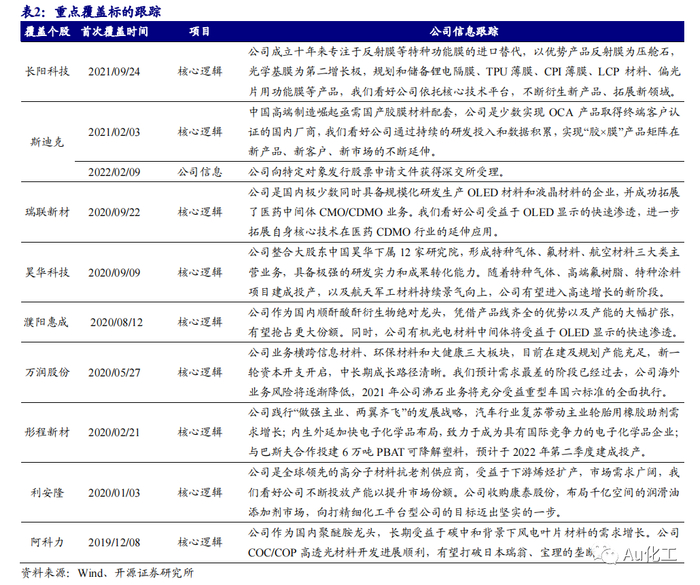Click 核心逻辑 in the 万润股份 row
Viewport: 700px width, 585px height.
coord(200,372)
